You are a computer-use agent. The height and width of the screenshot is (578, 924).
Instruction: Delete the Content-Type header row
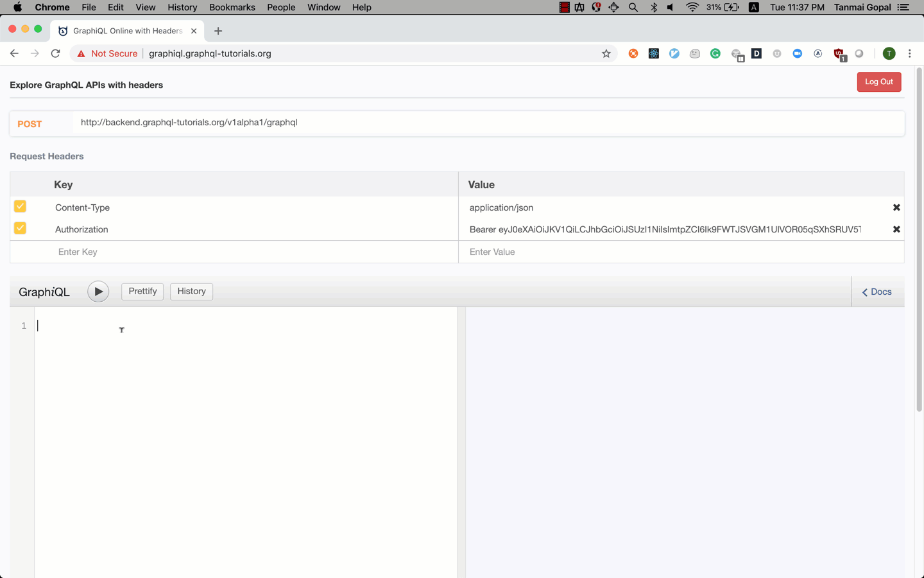pos(896,207)
